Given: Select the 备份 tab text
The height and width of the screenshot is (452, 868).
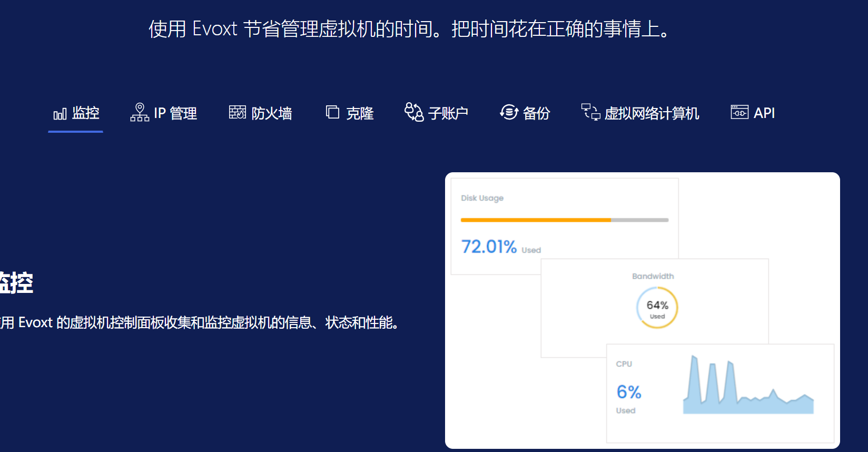Looking at the screenshot, I should point(537,113).
